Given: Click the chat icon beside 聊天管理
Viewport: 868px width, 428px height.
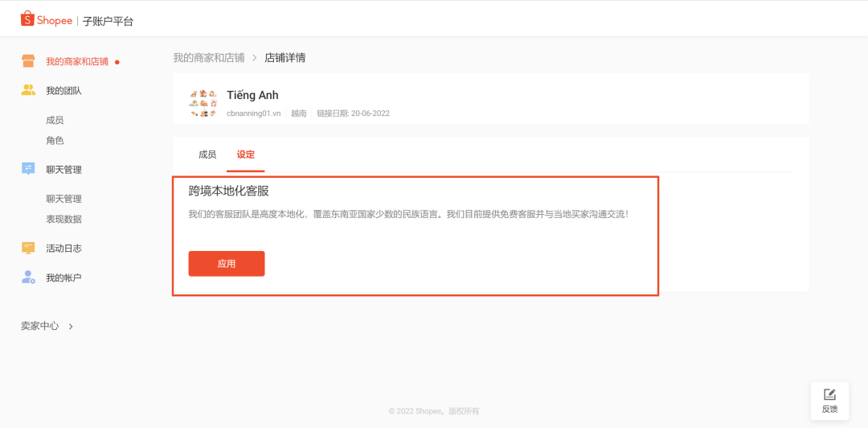Looking at the screenshot, I should pos(28,169).
